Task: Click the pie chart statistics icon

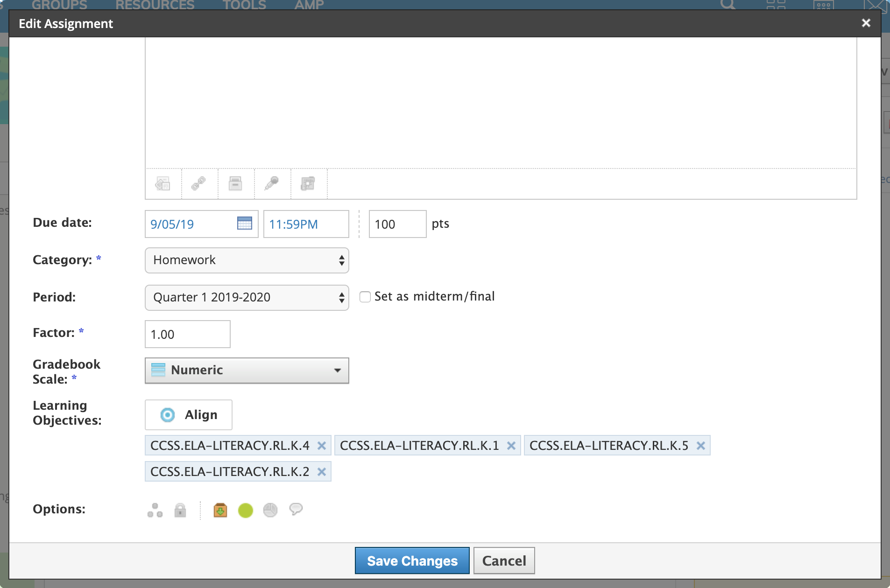Action: [x=270, y=510]
